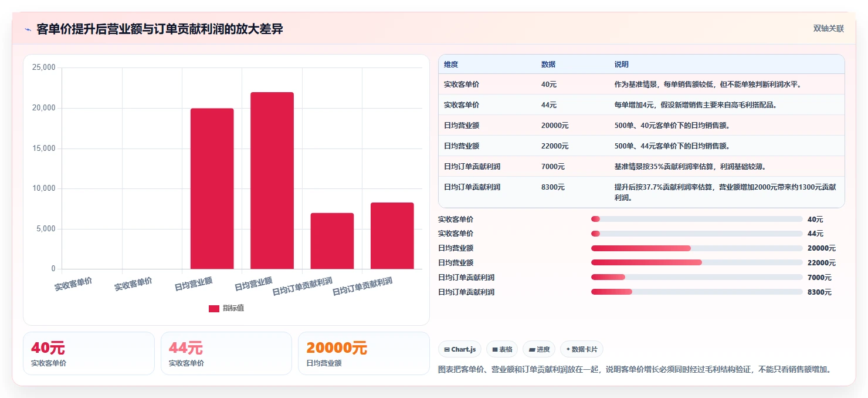Click the 22000元 value beside its progress bar

pyautogui.click(x=822, y=263)
